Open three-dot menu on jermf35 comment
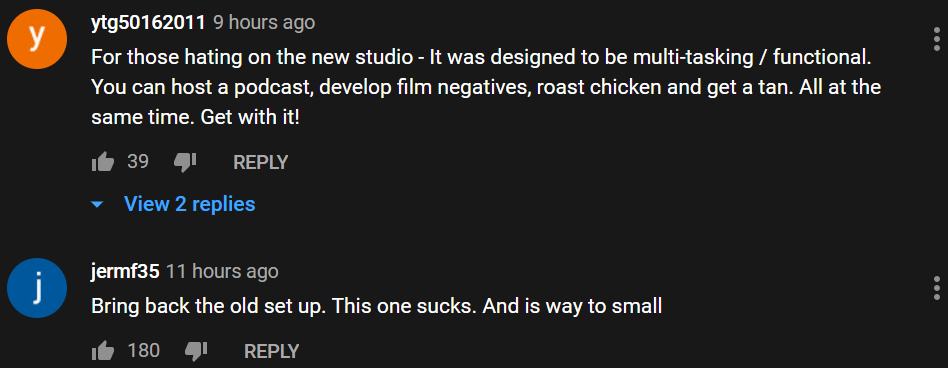948x368 pixels. pyautogui.click(x=937, y=288)
